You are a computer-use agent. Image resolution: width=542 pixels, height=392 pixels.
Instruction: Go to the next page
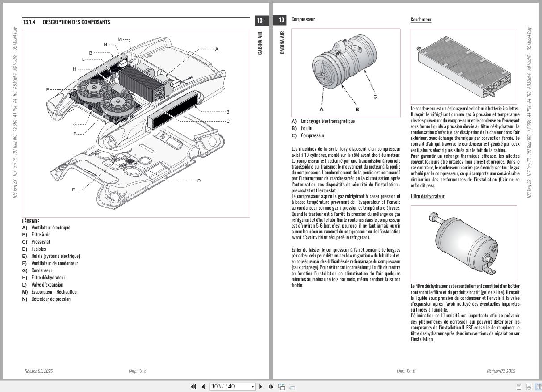coord(261,387)
